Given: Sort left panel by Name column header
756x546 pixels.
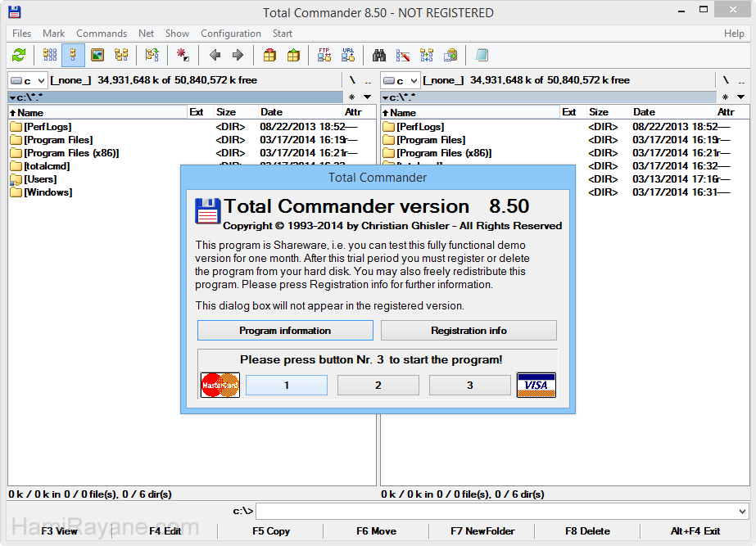Looking at the screenshot, I should point(97,112).
